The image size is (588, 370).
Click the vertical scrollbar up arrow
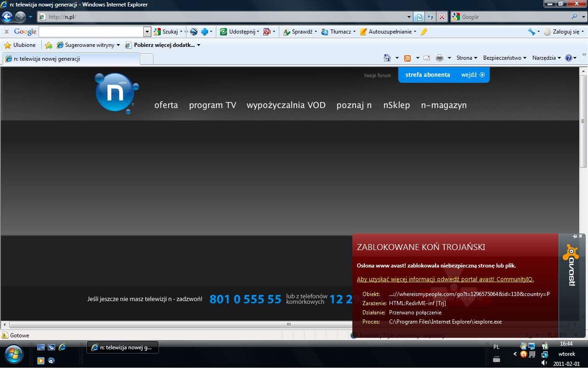click(x=583, y=71)
